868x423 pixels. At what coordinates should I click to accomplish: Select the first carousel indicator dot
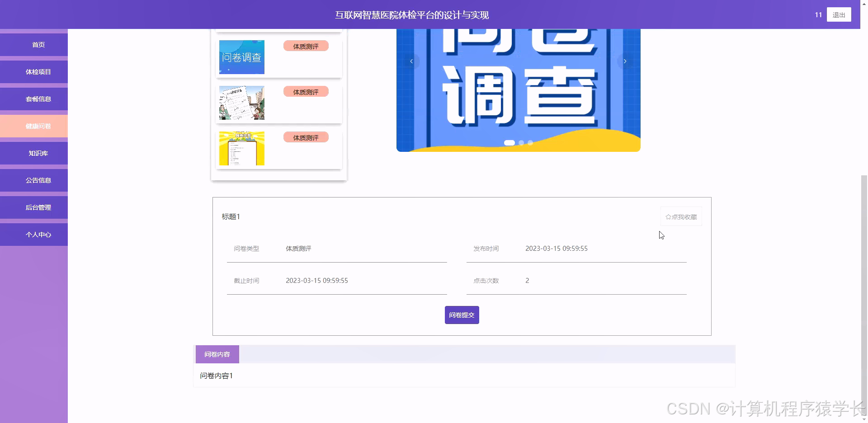[x=510, y=143]
